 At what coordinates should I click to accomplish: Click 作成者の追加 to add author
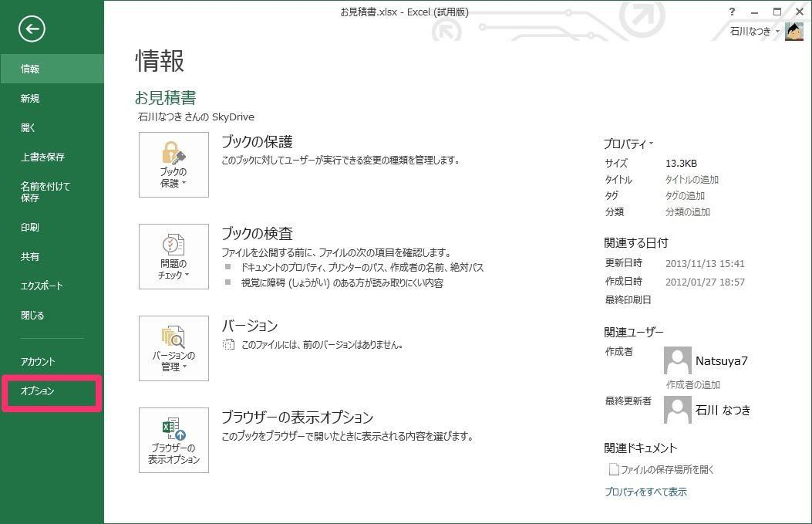coord(692,384)
